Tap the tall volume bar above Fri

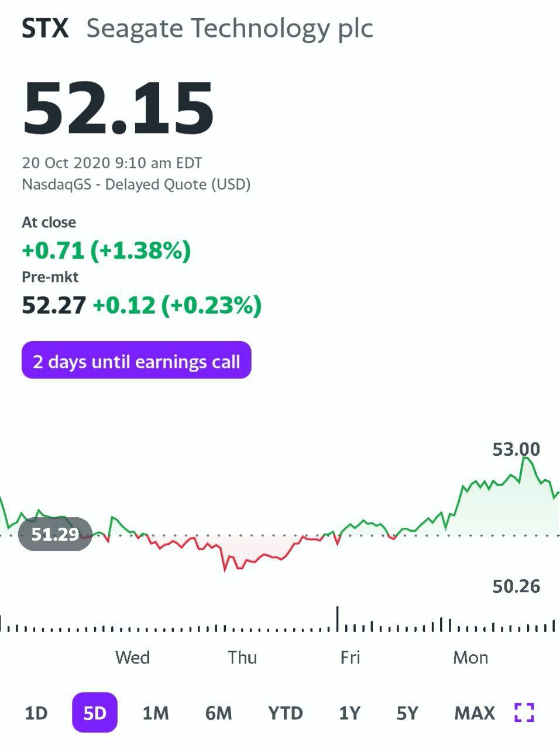point(338,619)
